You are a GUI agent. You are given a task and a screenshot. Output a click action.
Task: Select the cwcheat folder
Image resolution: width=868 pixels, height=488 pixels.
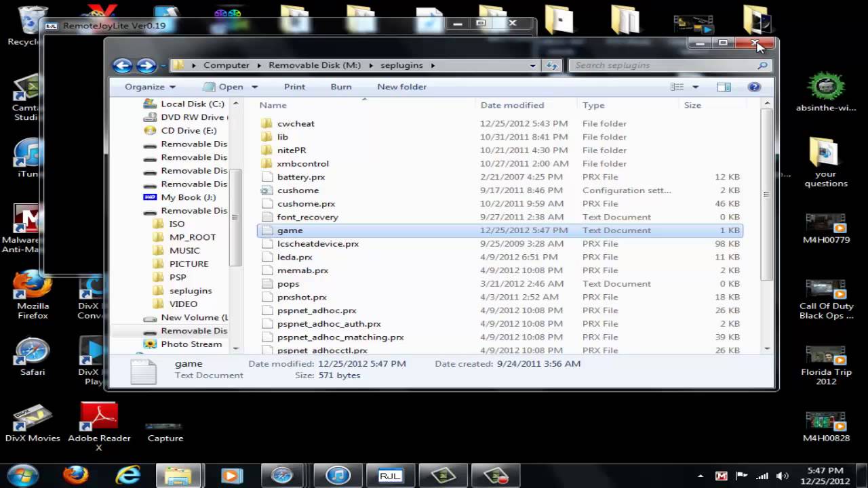296,123
